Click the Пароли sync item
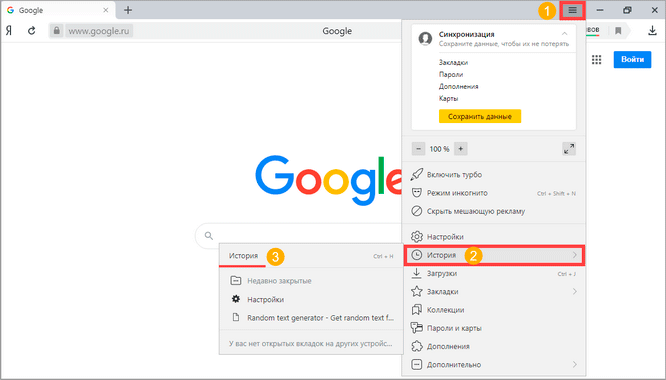Image resolution: width=666 pixels, height=380 pixels. (x=451, y=74)
